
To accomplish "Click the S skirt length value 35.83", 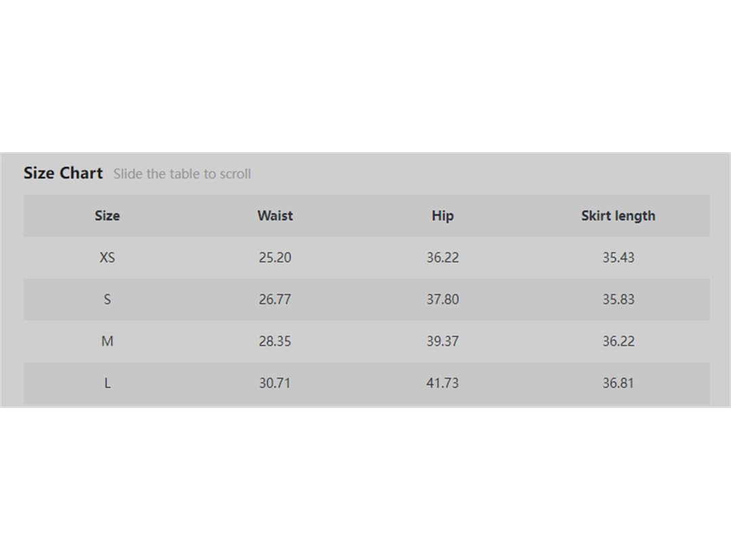I will click(618, 299).
